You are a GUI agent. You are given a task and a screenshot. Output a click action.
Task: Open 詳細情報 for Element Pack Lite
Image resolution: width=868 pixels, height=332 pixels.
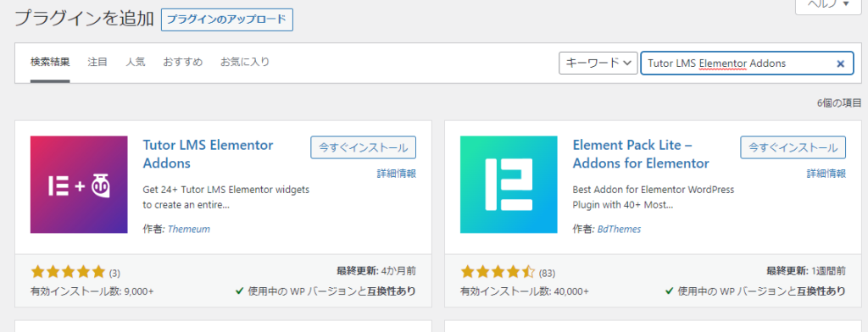pos(826,173)
